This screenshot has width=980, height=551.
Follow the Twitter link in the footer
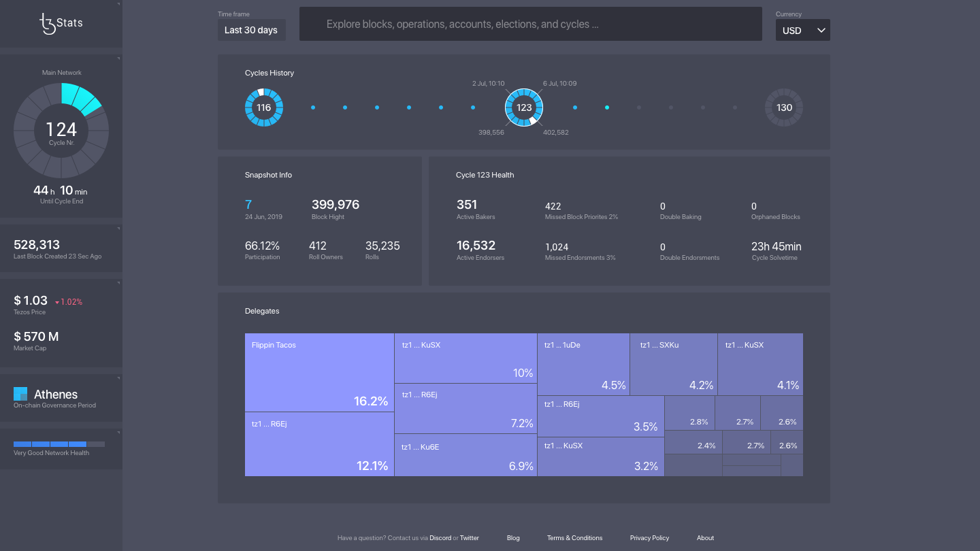tap(469, 538)
